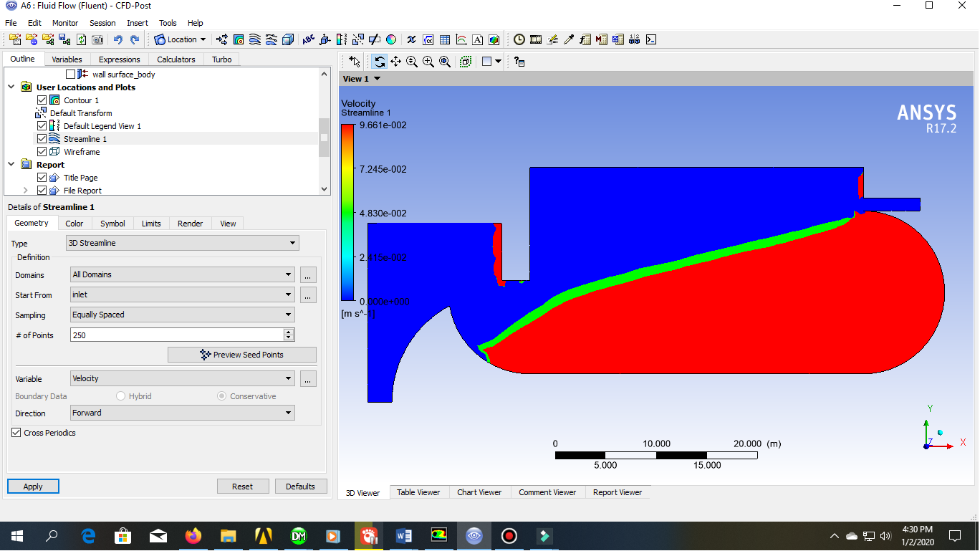Select the Pan tool above the viewer
This screenshot has width=980, height=551.
(x=395, y=62)
